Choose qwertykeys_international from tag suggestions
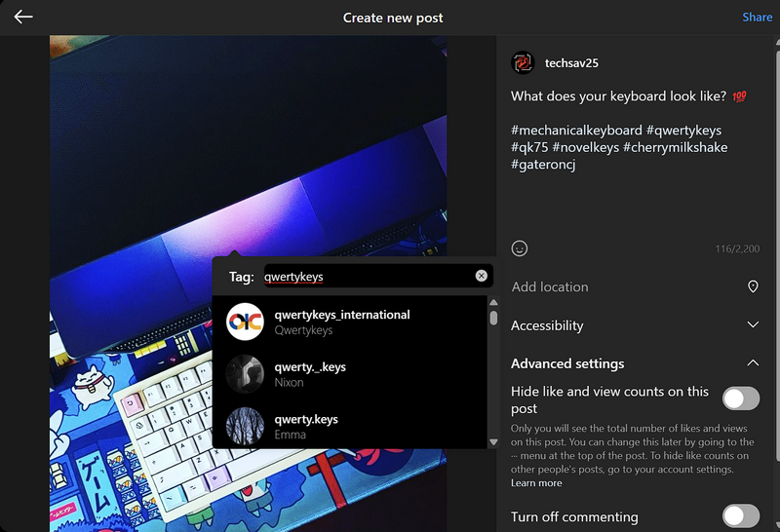Viewport: 780px width, 532px height. 342,316
